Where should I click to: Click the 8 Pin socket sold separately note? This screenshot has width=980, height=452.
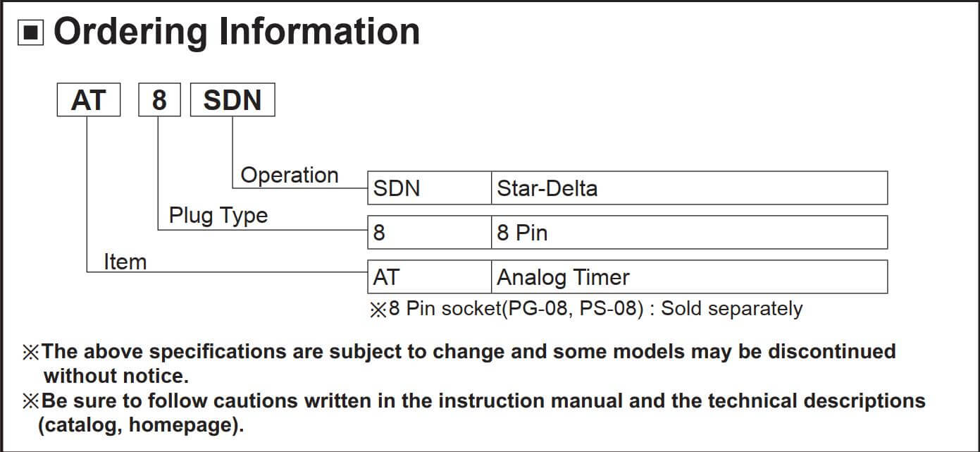click(x=586, y=309)
